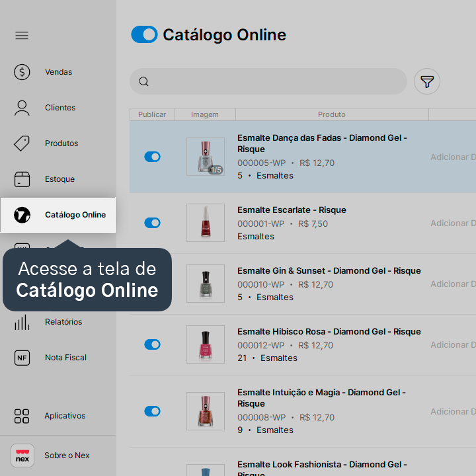
Task: Open the filter funnel button
Action: (x=427, y=81)
